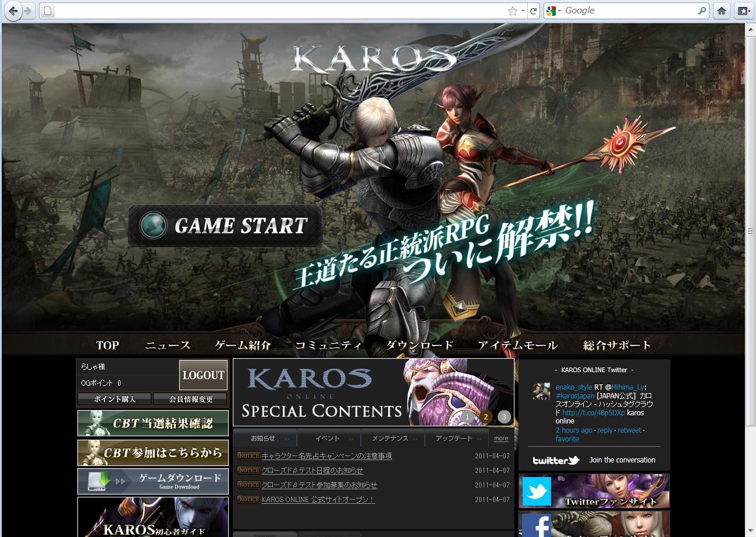The height and width of the screenshot is (537, 756).
Task: Switch to the アップデート news tab
Action: pos(457,439)
